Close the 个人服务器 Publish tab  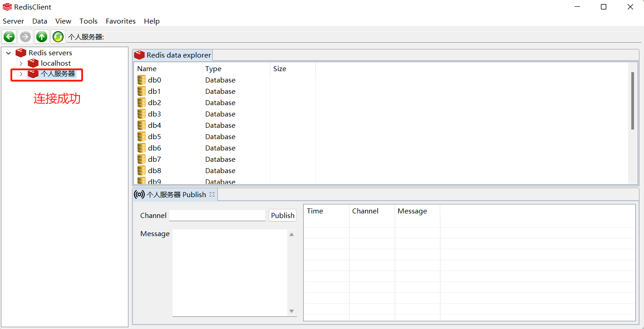click(x=212, y=194)
